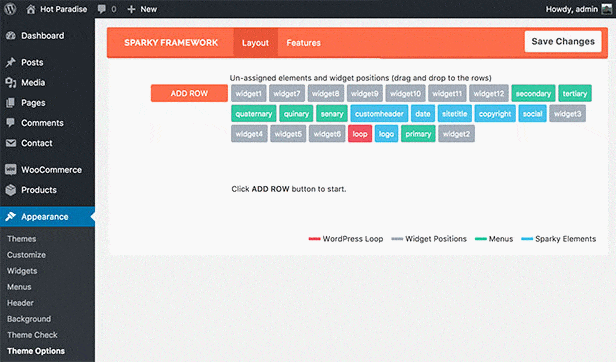Click the comments bubble icon in admin bar

tap(102, 9)
